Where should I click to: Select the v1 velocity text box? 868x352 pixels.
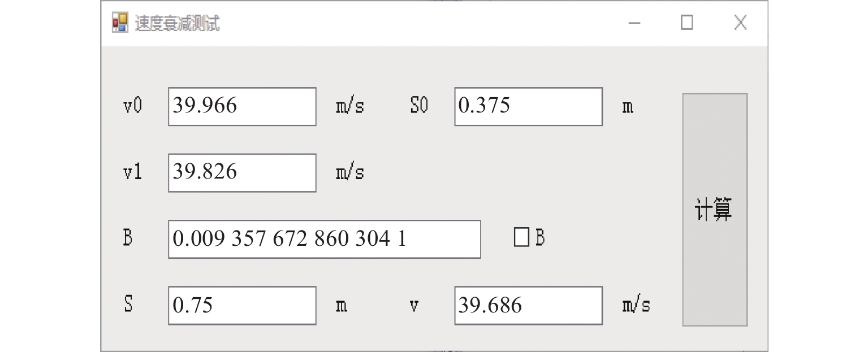242,172
